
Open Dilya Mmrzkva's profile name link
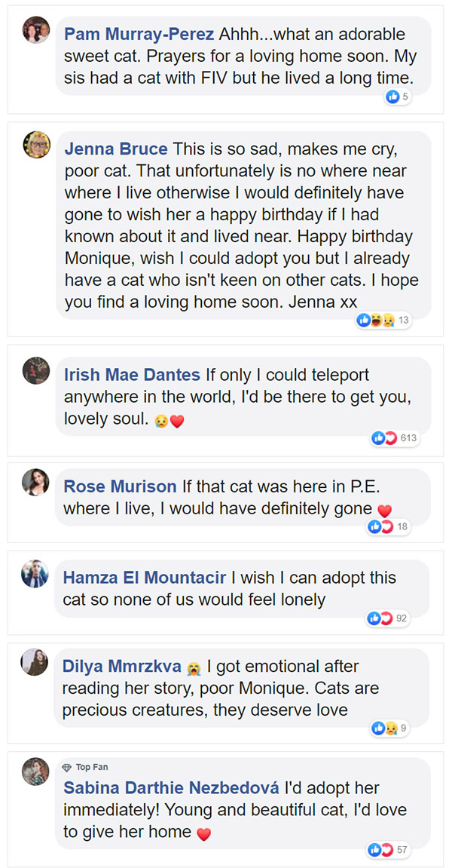122,667
